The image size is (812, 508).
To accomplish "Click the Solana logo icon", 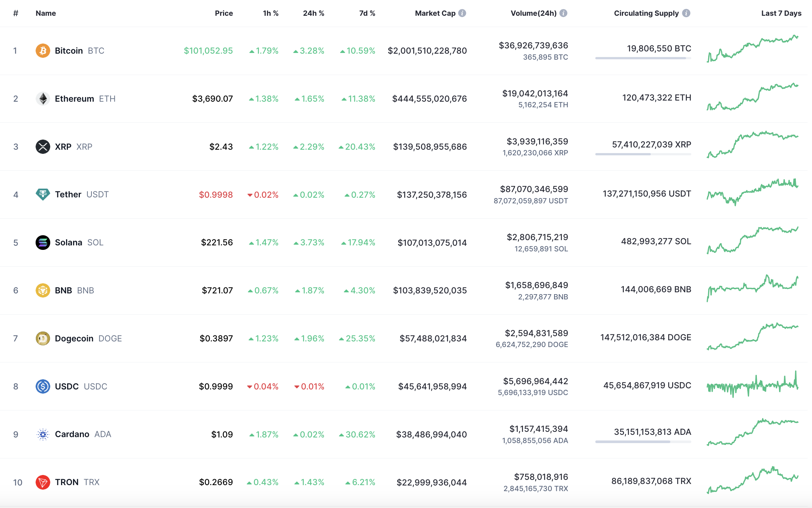I will [x=43, y=242].
